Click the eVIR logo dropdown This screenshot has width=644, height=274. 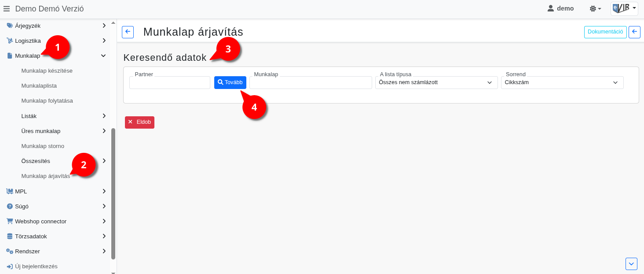coord(624,8)
